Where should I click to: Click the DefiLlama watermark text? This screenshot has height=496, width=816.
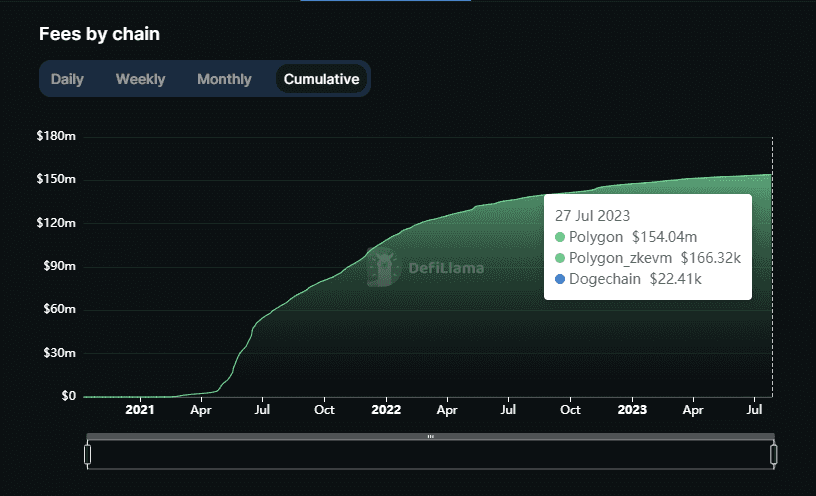click(x=446, y=268)
